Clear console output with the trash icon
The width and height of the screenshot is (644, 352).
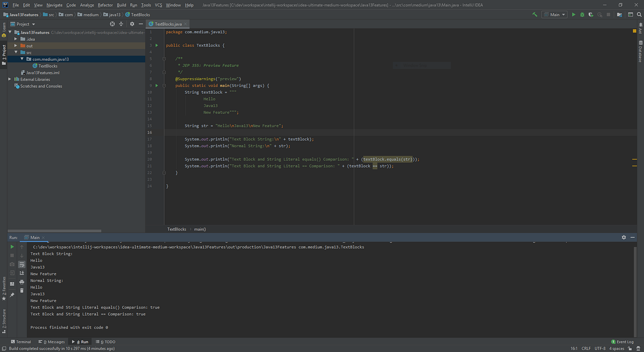pos(22,290)
